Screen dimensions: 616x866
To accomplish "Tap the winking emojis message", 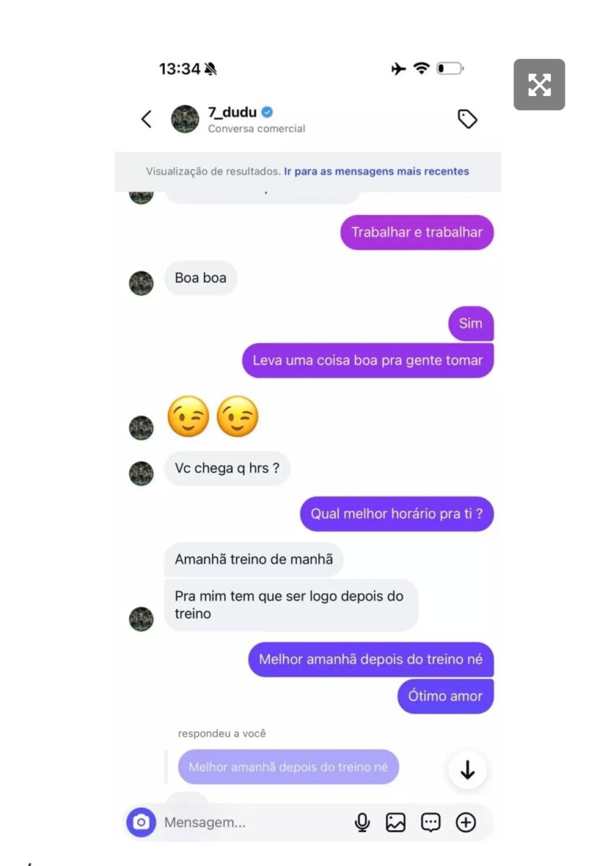I will tap(213, 417).
